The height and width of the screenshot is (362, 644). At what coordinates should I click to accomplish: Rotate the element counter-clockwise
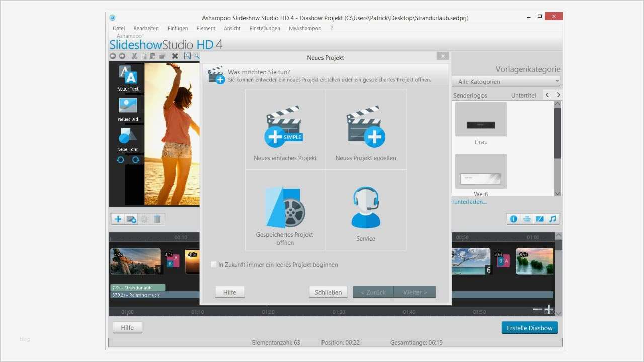(121, 160)
